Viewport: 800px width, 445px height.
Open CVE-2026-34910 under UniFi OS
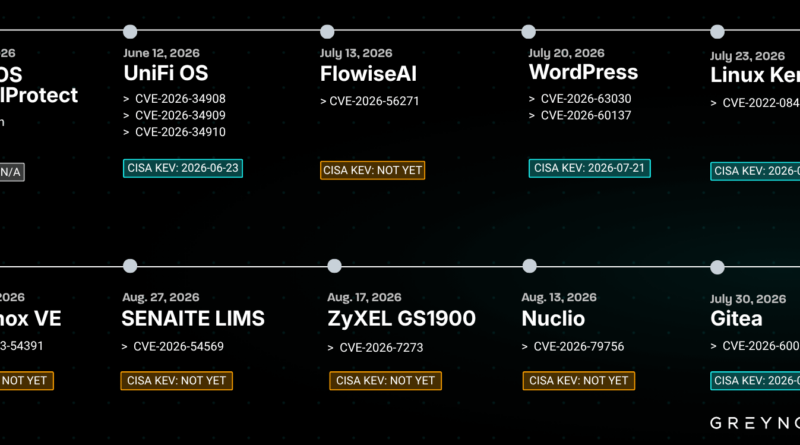pyautogui.click(x=180, y=132)
